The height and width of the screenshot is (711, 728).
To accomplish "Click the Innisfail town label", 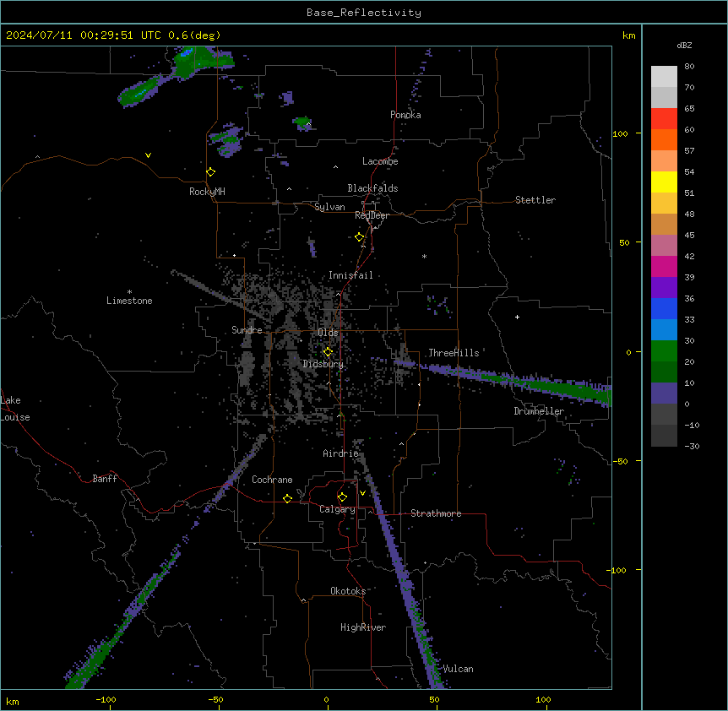I will (350, 275).
